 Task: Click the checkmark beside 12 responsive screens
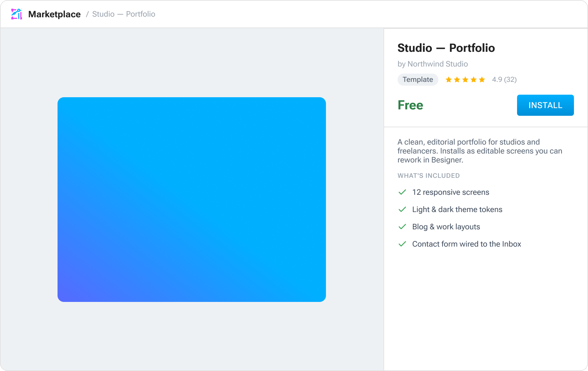[x=402, y=192]
